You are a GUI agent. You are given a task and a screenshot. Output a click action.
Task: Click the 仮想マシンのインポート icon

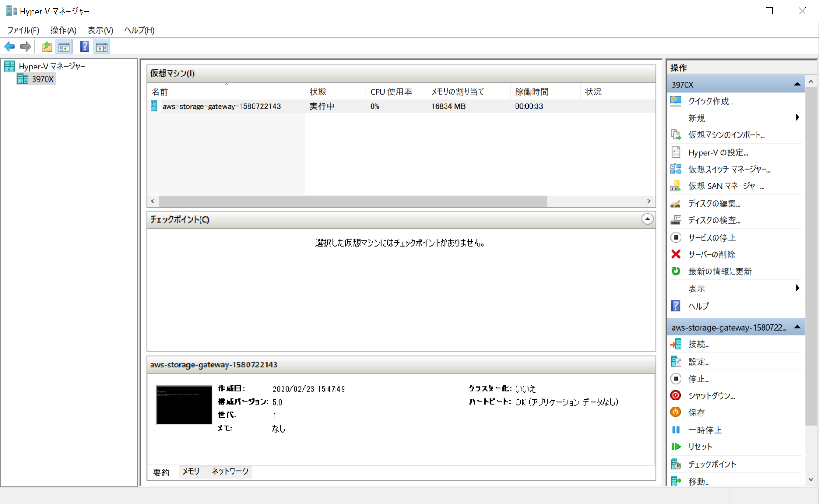pos(676,135)
